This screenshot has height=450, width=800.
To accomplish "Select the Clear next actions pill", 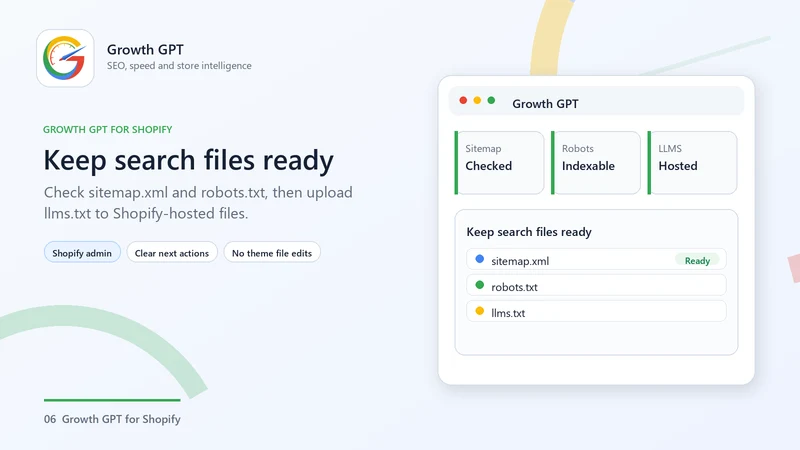I will (x=172, y=253).
